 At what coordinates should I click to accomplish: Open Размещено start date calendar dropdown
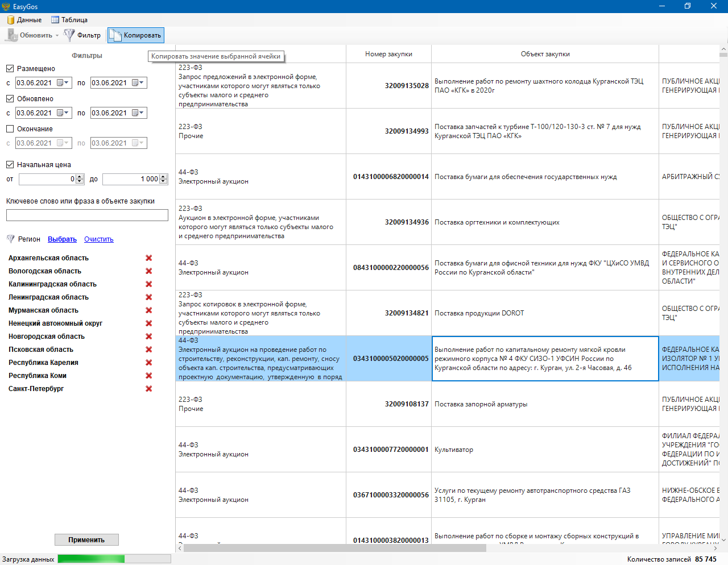tap(63, 83)
